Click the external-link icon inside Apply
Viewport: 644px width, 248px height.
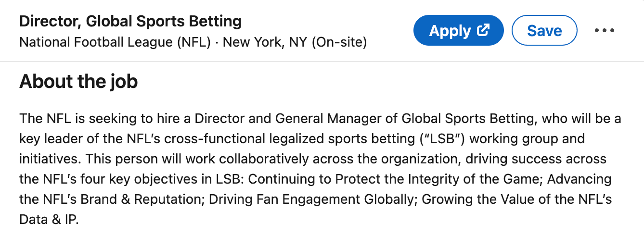483,30
